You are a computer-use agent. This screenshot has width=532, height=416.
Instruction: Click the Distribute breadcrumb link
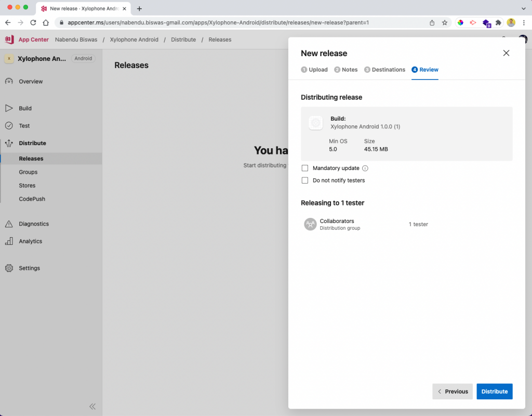pyautogui.click(x=183, y=40)
